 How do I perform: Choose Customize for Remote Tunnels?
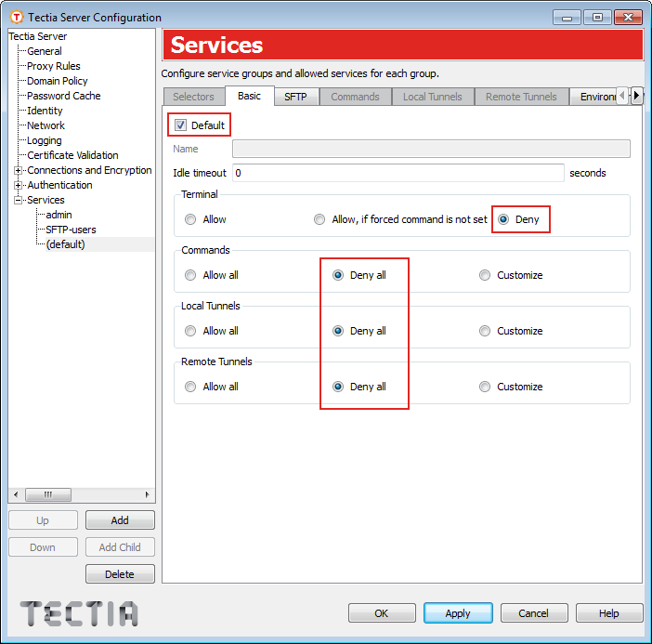(485, 387)
